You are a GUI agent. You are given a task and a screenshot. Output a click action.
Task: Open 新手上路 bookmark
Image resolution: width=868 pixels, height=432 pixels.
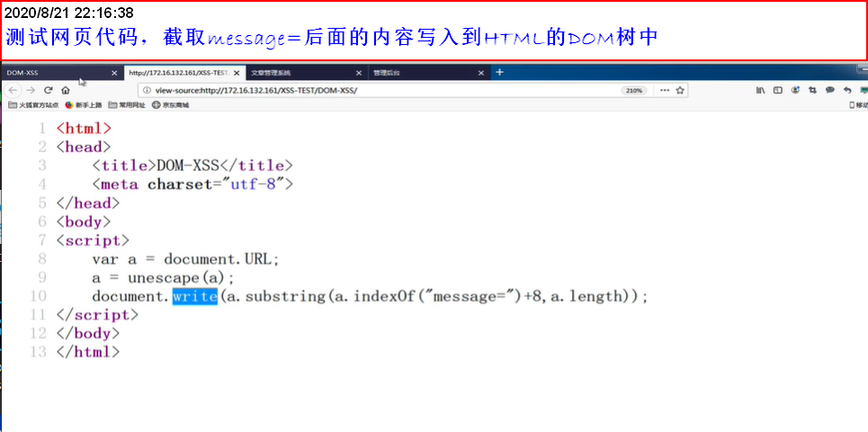tap(84, 104)
